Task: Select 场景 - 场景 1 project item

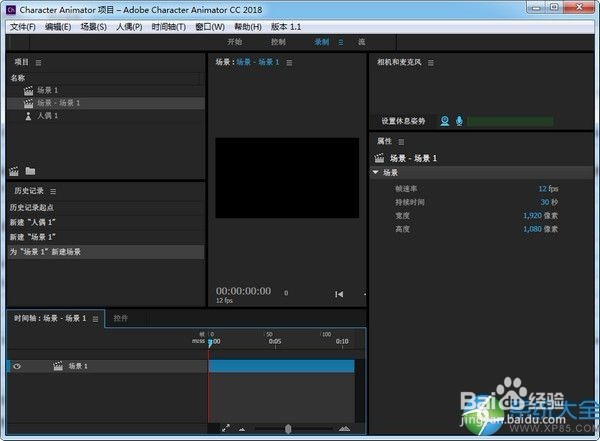Action: tap(106, 103)
